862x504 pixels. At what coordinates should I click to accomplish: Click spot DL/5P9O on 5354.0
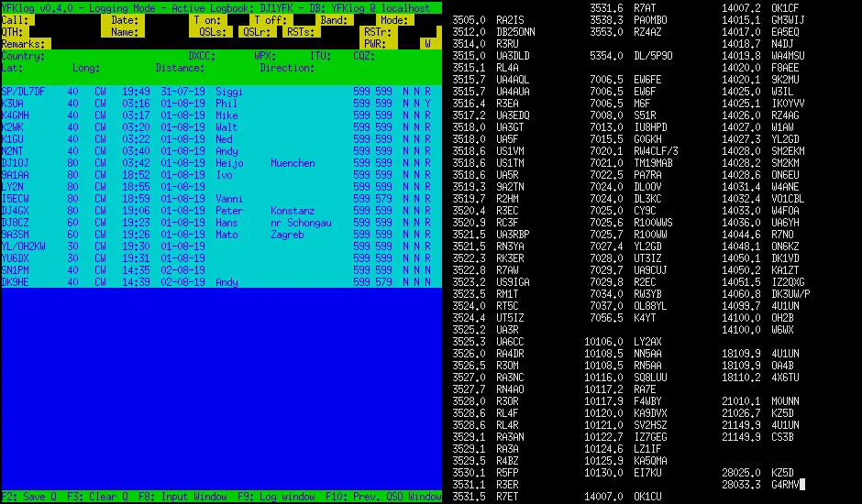[x=631, y=56]
